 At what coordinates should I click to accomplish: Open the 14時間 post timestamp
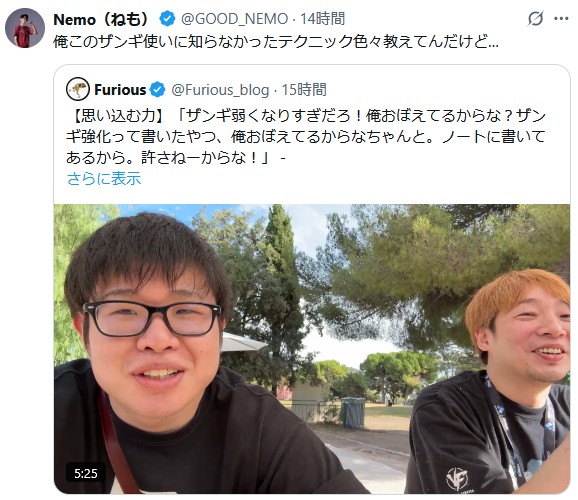[322, 19]
